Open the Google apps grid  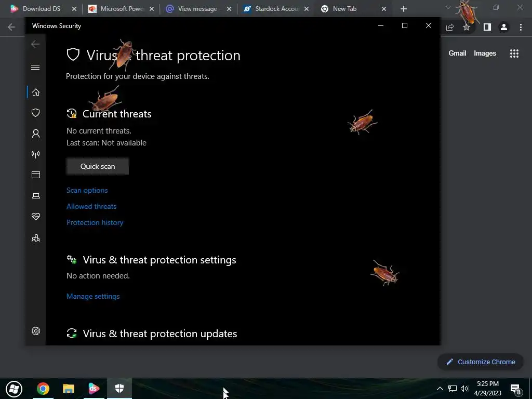[x=514, y=54]
